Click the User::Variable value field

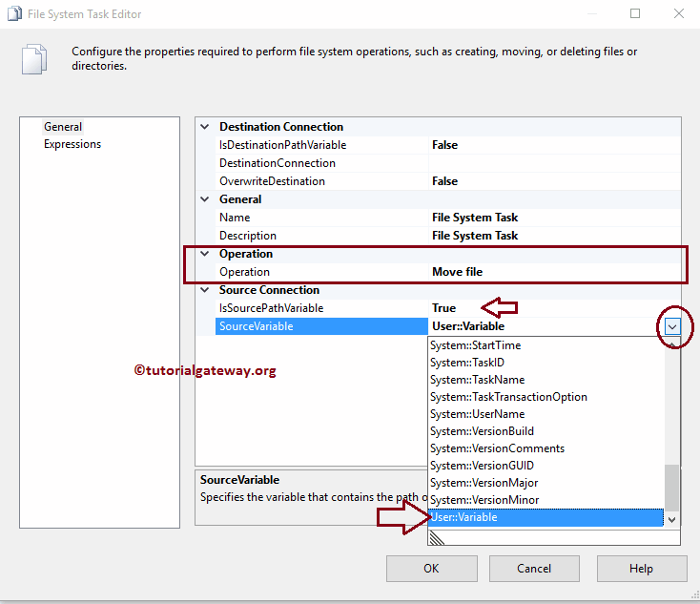coord(546,326)
